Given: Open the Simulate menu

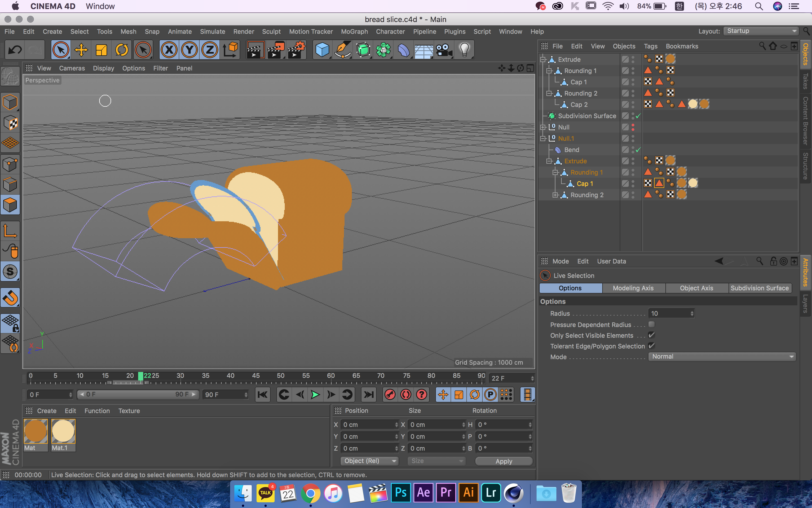Looking at the screenshot, I should (x=212, y=32).
